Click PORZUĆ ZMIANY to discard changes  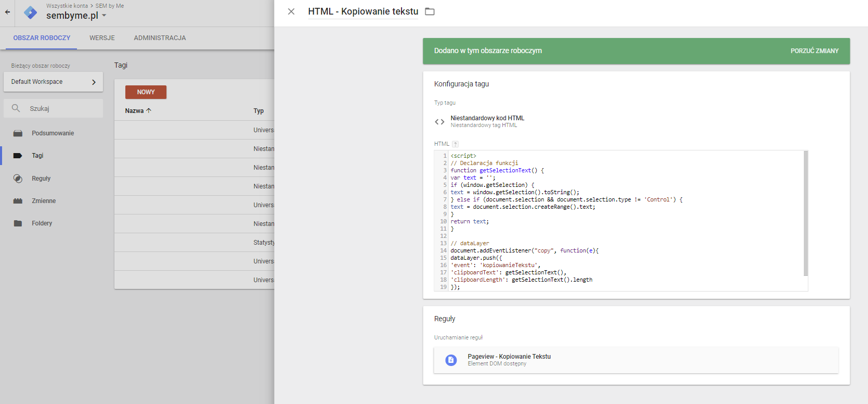(814, 51)
